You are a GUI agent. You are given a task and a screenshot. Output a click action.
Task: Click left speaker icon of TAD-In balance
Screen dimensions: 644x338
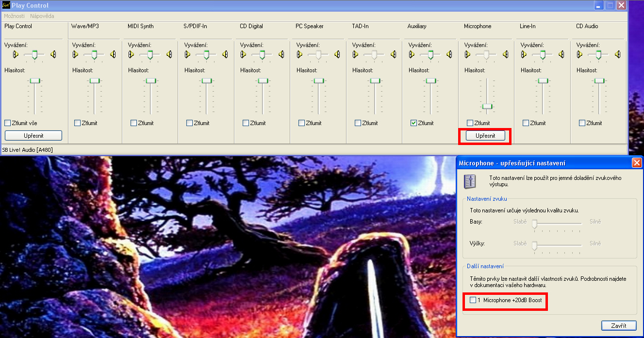tap(357, 54)
